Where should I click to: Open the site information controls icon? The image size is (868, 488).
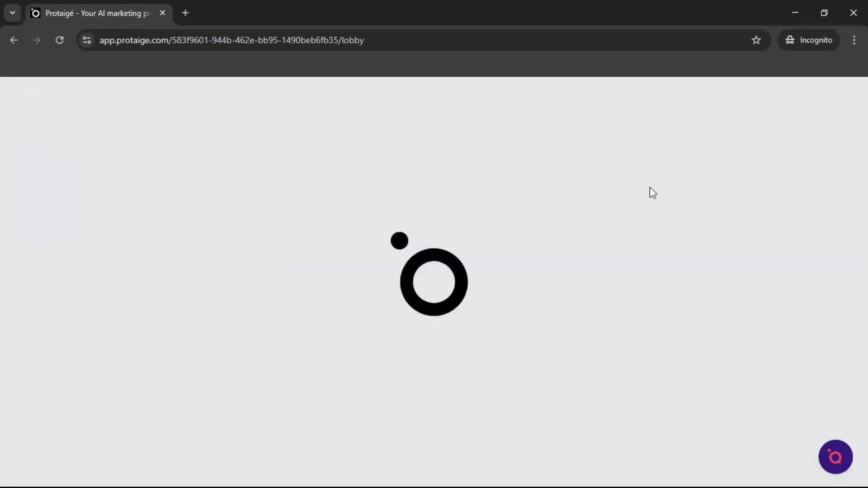pos(86,40)
